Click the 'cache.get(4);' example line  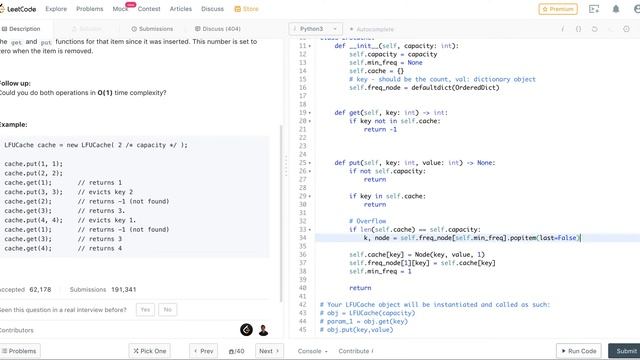(28, 248)
